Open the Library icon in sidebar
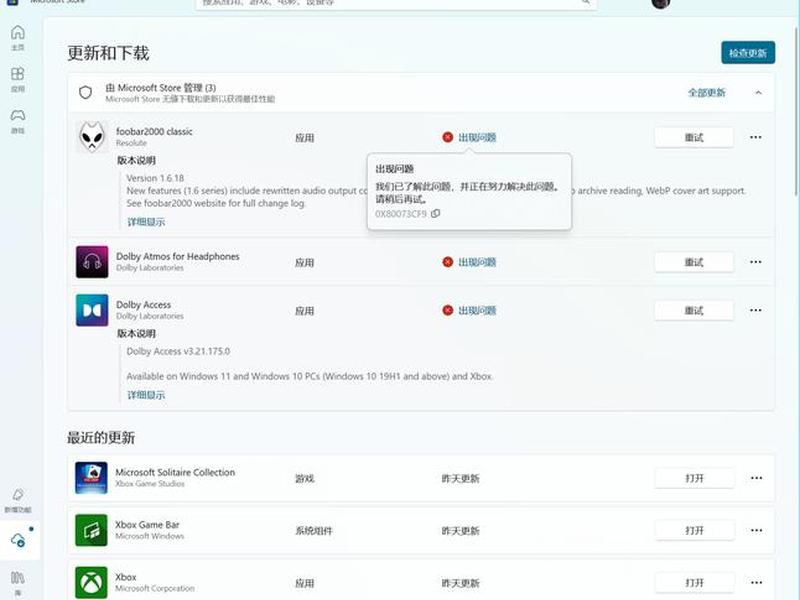The height and width of the screenshot is (600, 800). point(18,583)
